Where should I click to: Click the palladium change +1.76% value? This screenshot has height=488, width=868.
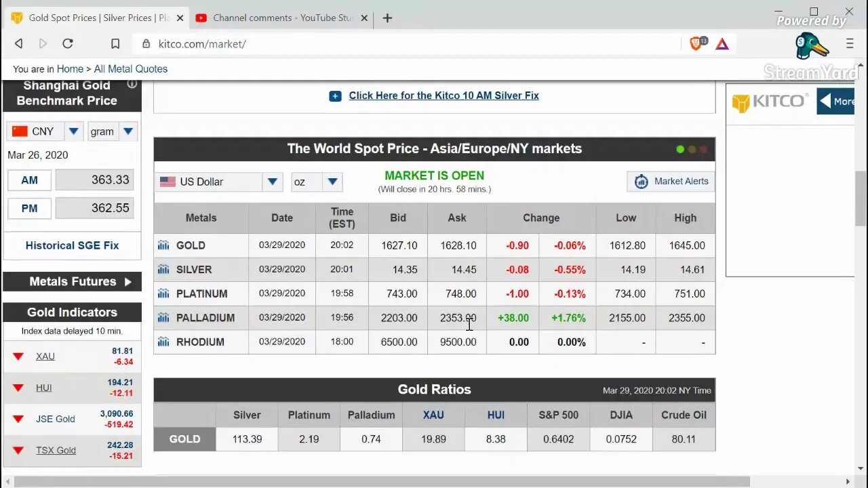568,317
